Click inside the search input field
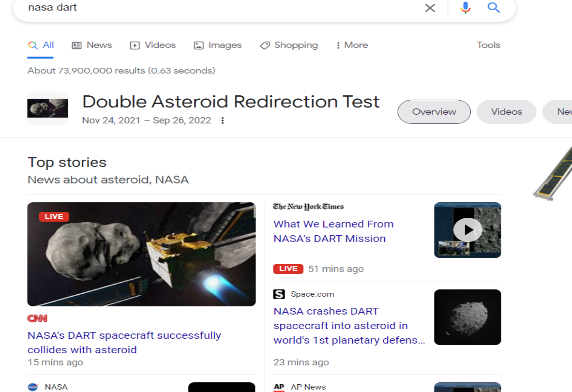 [194, 8]
